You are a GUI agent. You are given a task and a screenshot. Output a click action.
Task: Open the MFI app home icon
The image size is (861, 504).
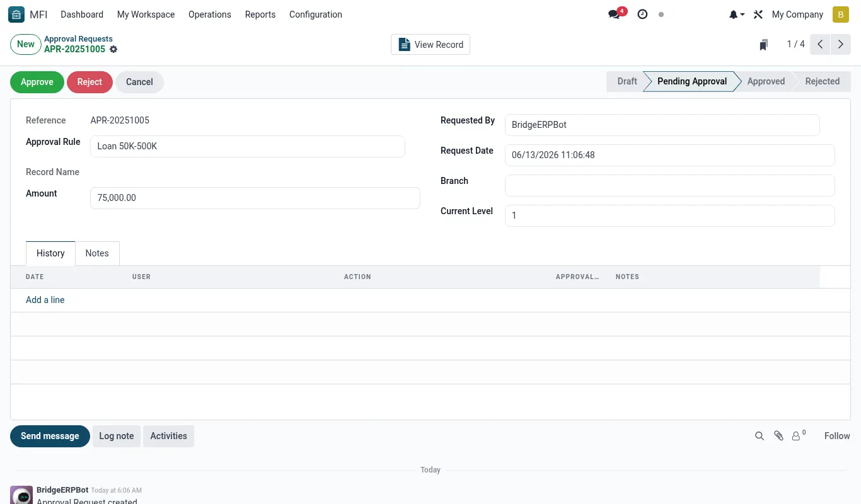pyautogui.click(x=16, y=14)
